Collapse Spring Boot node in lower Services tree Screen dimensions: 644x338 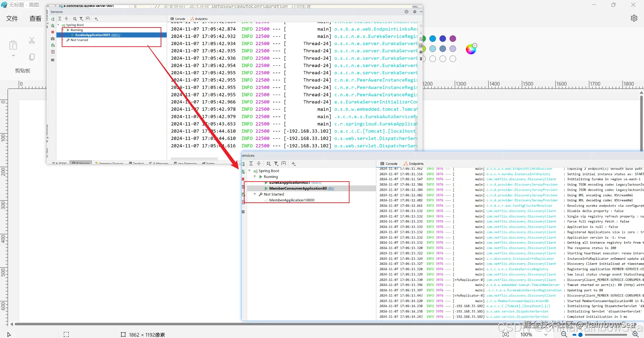[x=250, y=171]
